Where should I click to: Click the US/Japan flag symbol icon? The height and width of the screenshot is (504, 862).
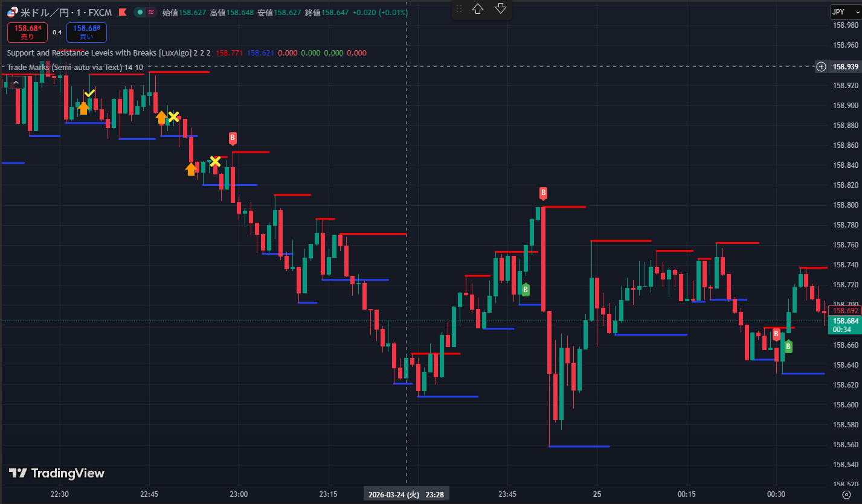pyautogui.click(x=11, y=12)
